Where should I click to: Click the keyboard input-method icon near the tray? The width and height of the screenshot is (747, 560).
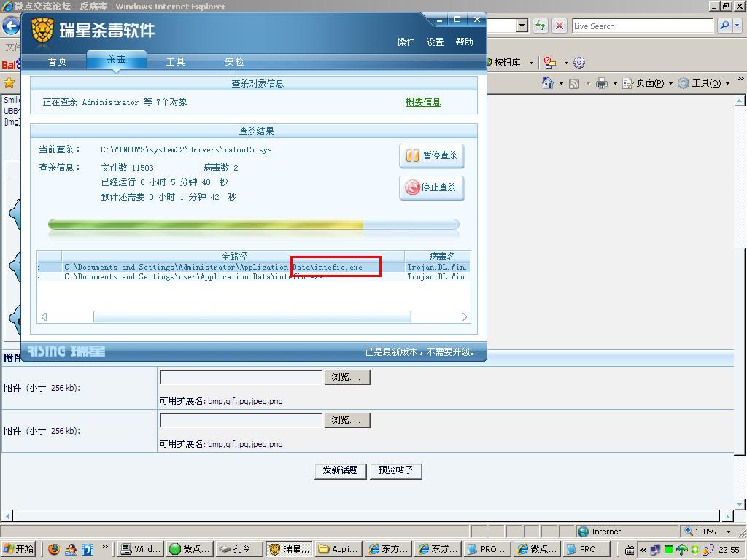pos(630,550)
